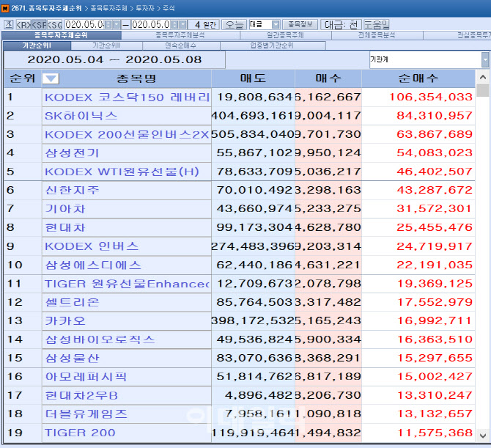Image resolution: width=491 pixels, height=448 pixels.
Task: Click scrollbar up arrow
Action: [483, 77]
